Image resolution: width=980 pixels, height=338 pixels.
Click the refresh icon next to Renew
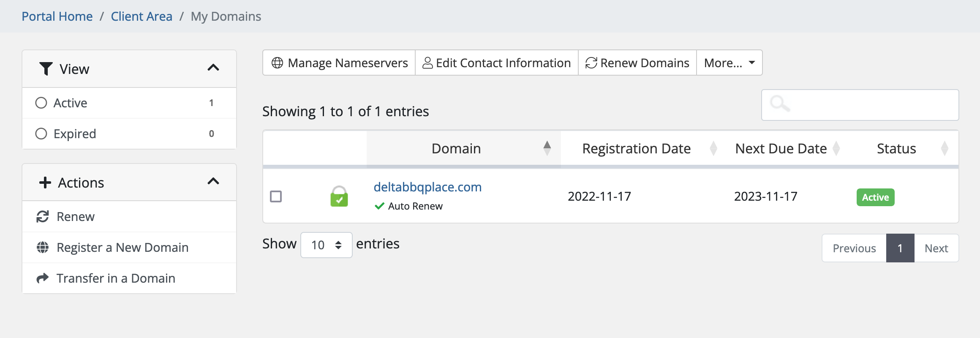(43, 217)
